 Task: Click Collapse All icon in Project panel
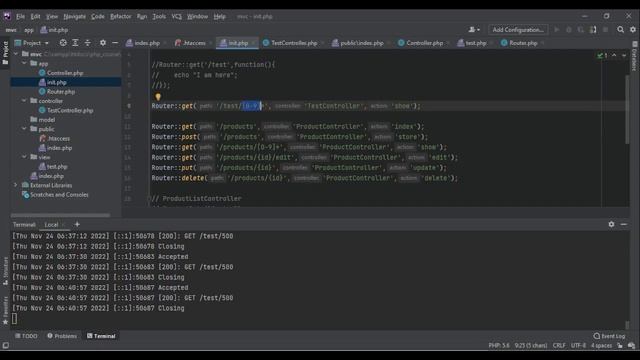tap(88, 43)
